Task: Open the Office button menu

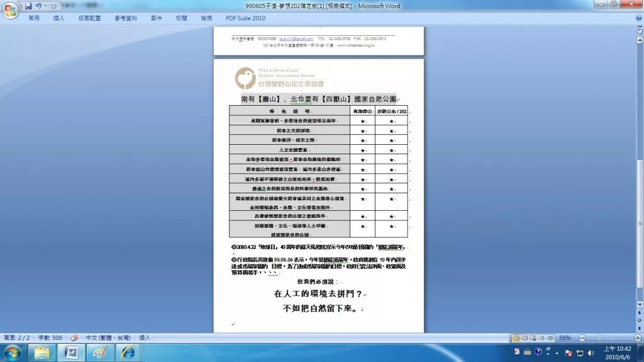Action: click(10, 10)
